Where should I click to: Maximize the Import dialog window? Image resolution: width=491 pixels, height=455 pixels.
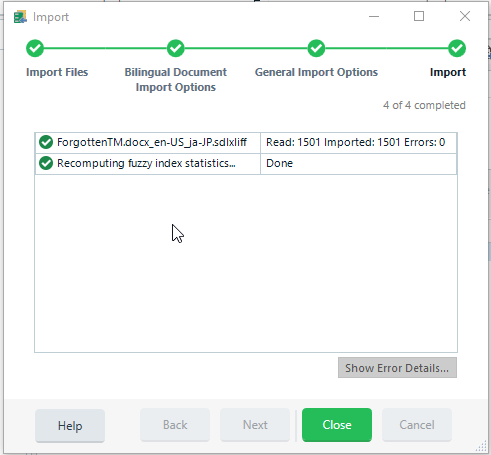coord(419,16)
